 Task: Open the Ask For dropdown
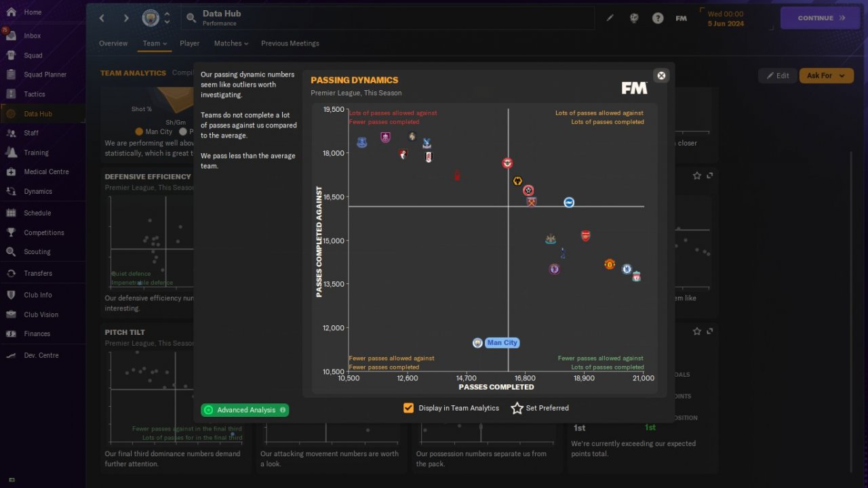click(826, 75)
